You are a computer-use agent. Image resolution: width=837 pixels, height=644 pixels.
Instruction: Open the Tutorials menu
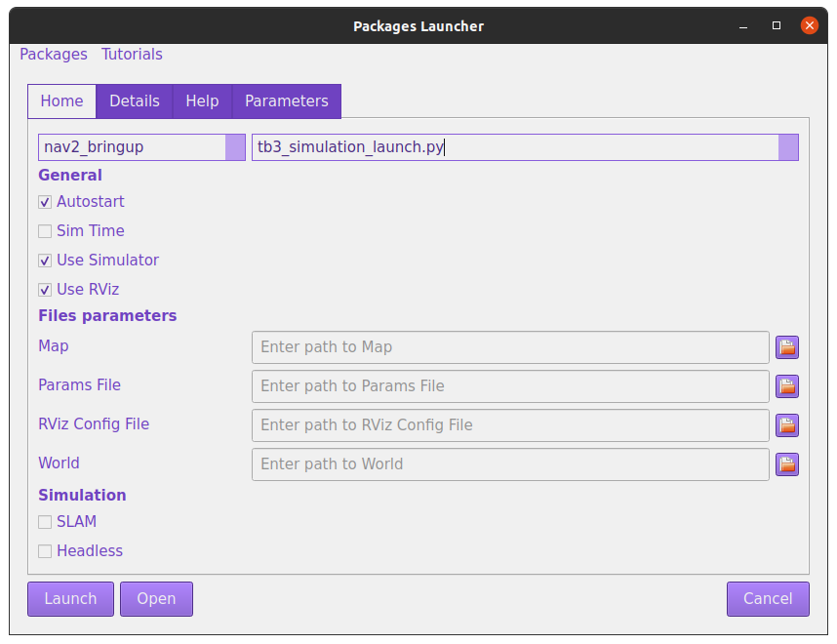pyautogui.click(x=132, y=54)
